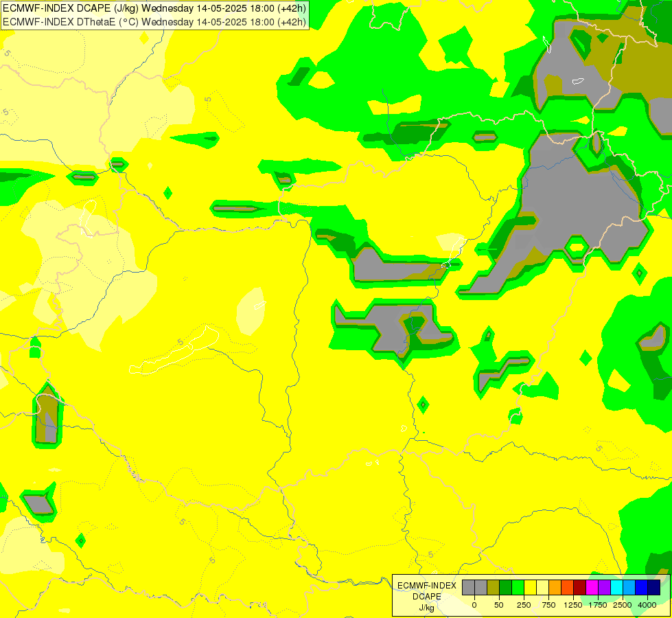The height and width of the screenshot is (618, 672).
Task: Click the legend scale value 2500
Action: click(623, 605)
